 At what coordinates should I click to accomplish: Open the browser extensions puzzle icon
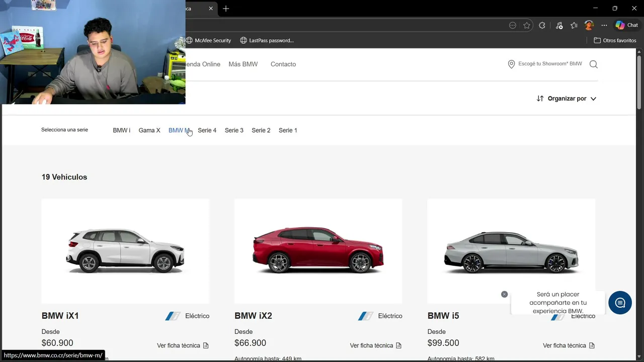(x=542, y=25)
